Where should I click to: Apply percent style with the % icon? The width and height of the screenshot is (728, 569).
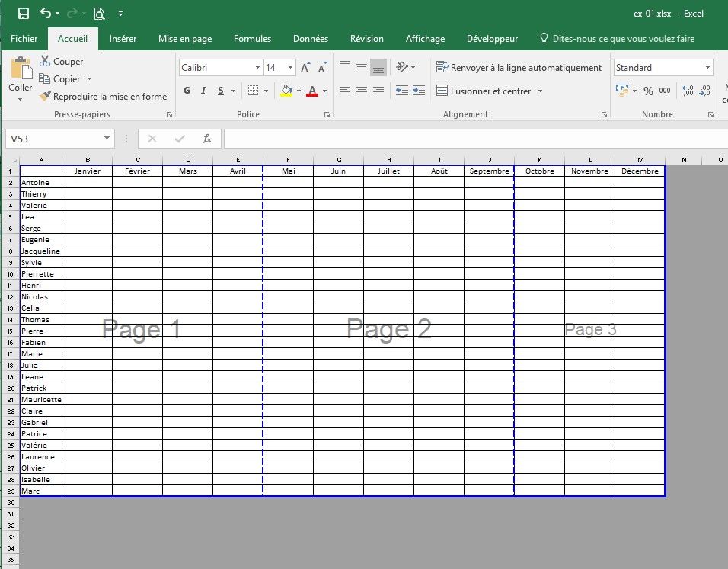tap(648, 91)
